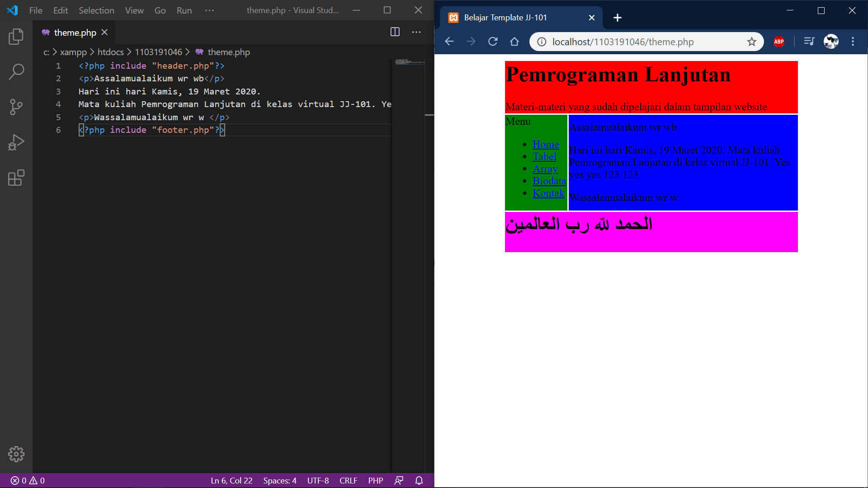The height and width of the screenshot is (488, 868).
Task: Select the UTF-8 encoding option
Action: [x=318, y=480]
